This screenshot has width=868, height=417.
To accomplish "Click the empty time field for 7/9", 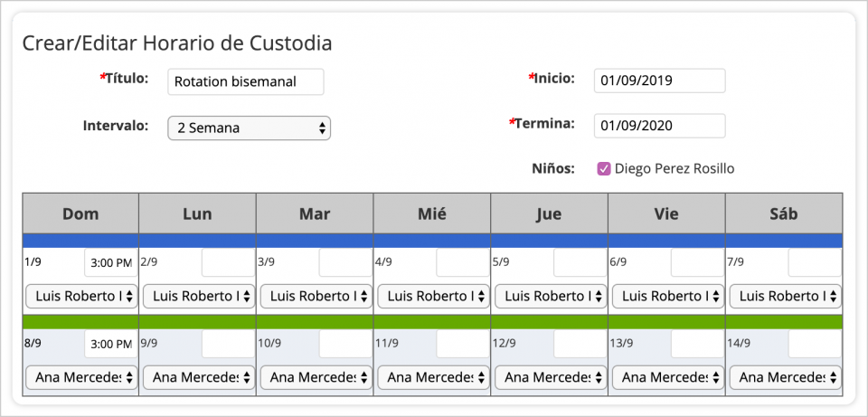I will tap(815, 263).
